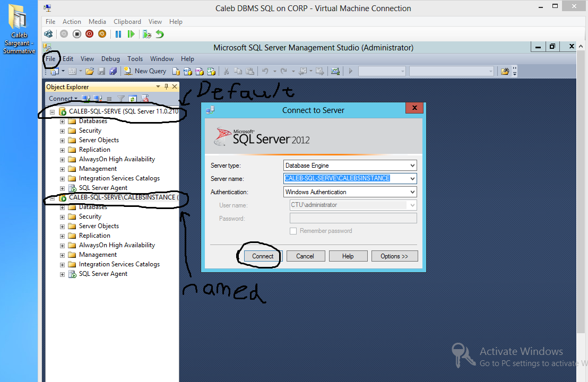588x382 pixels.
Task: Expand Replication under the default instance
Action: (62, 150)
